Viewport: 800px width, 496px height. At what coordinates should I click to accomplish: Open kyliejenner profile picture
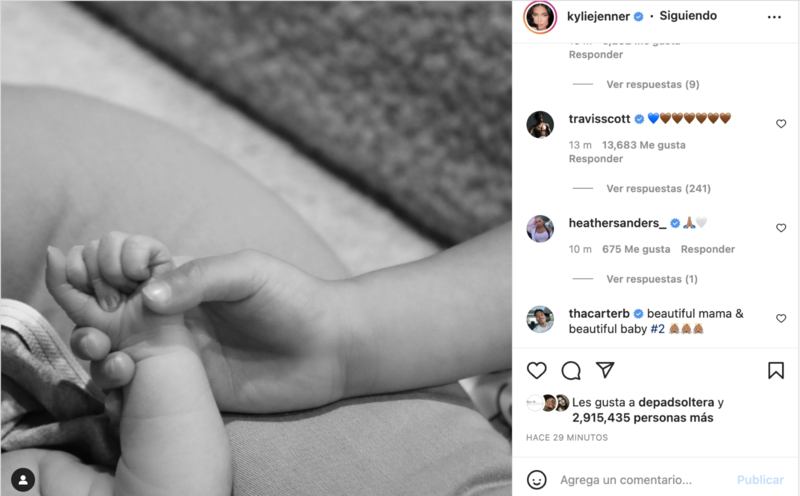pos(540,17)
